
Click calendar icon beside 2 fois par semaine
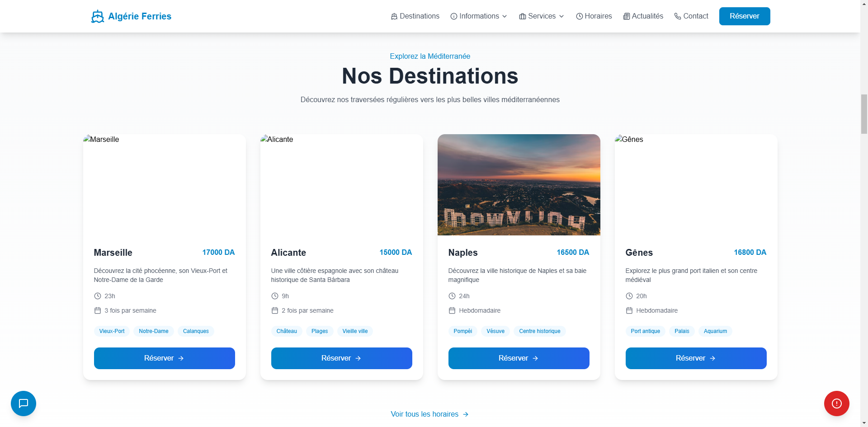point(274,310)
